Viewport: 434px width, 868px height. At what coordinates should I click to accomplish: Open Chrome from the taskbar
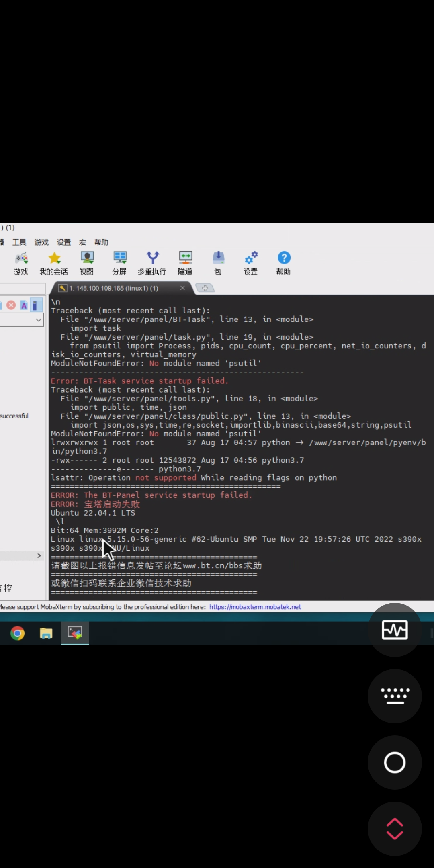(x=17, y=633)
